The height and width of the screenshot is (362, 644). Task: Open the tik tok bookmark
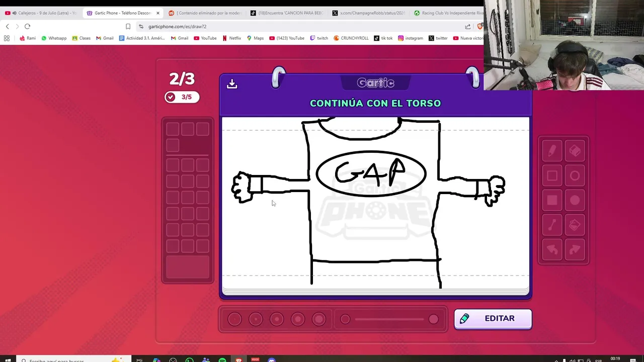(x=383, y=38)
